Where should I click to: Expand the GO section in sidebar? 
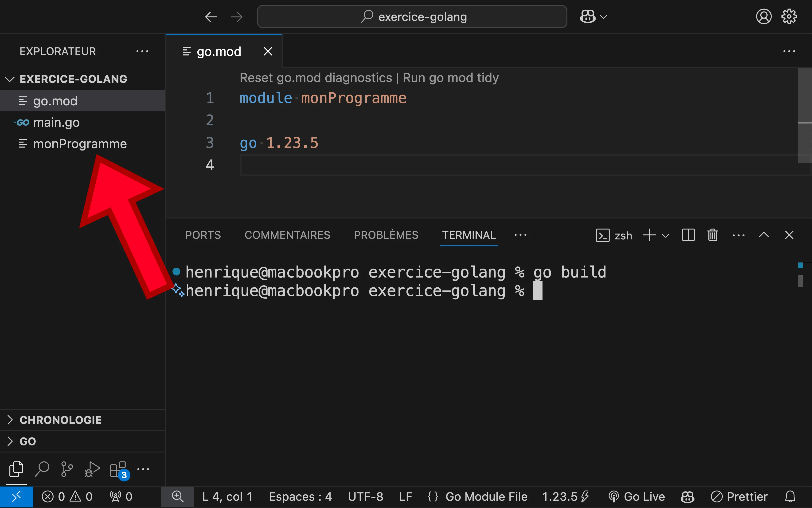coord(82,441)
